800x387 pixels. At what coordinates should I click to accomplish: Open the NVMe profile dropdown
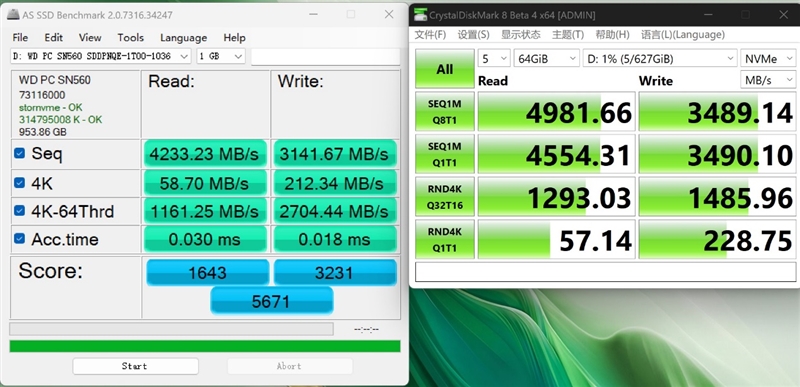(767, 59)
